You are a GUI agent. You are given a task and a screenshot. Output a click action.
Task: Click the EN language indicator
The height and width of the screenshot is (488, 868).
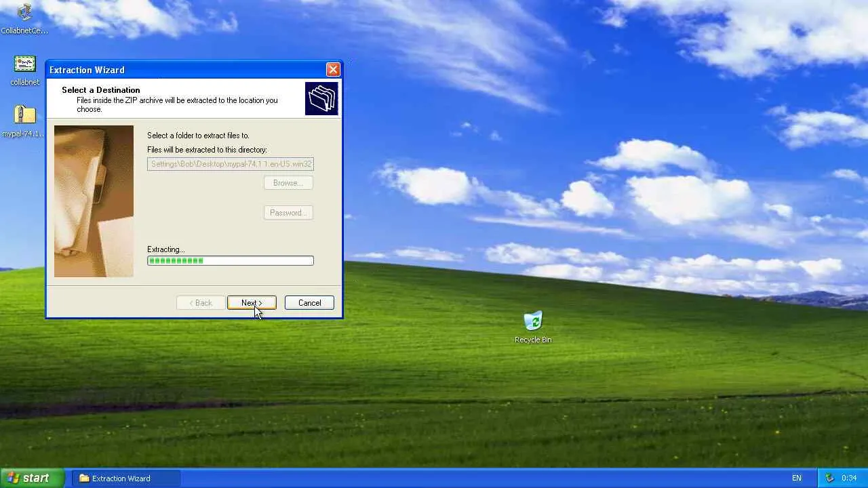click(797, 478)
